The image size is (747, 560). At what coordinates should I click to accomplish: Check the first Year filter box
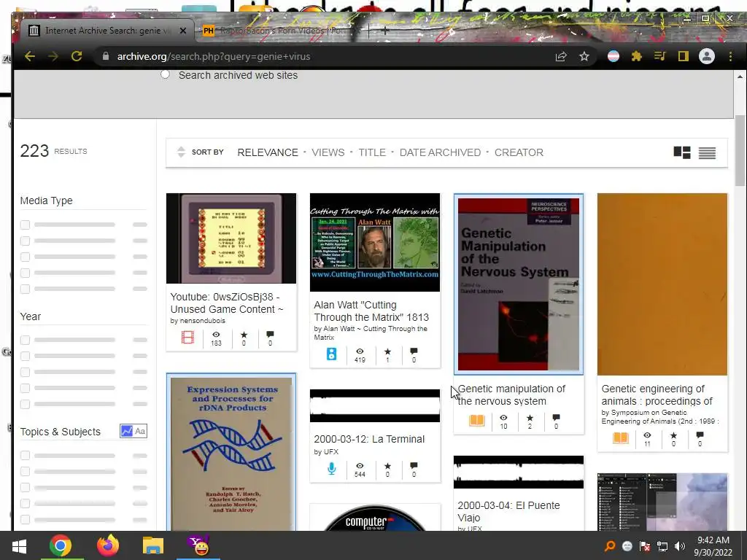tap(26, 340)
